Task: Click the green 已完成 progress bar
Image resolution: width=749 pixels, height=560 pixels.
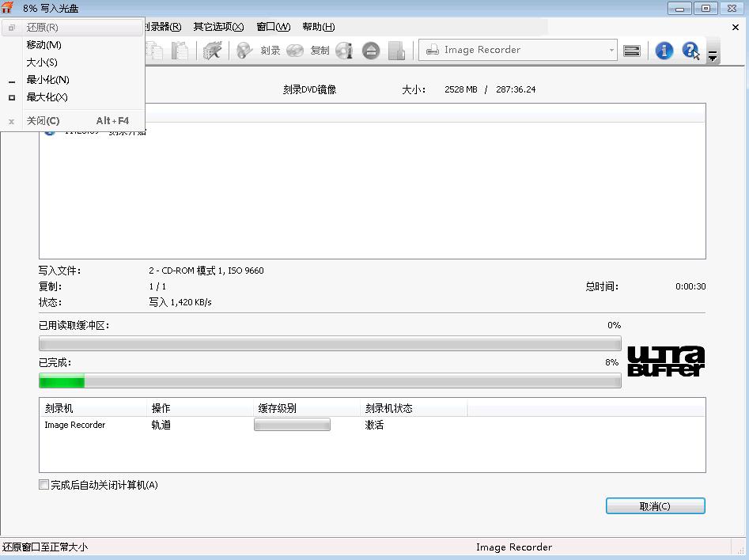Action: click(330, 381)
